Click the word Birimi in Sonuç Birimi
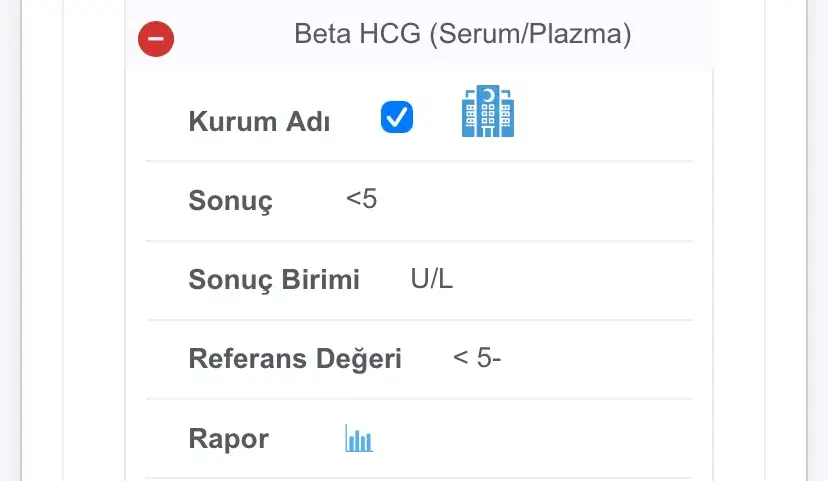The width and height of the screenshot is (828, 481). pyautogui.click(x=320, y=279)
